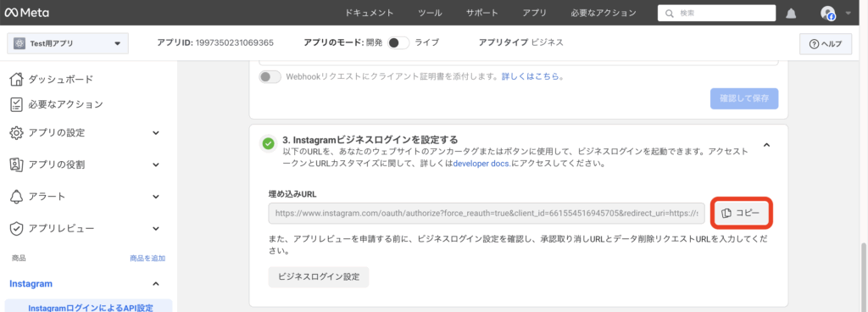Open the ドキュメント top menu
The image size is (868, 312).
pyautogui.click(x=369, y=13)
